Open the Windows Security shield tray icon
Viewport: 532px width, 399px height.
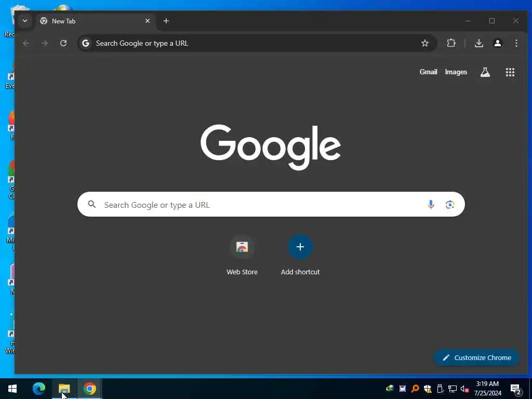(x=428, y=389)
